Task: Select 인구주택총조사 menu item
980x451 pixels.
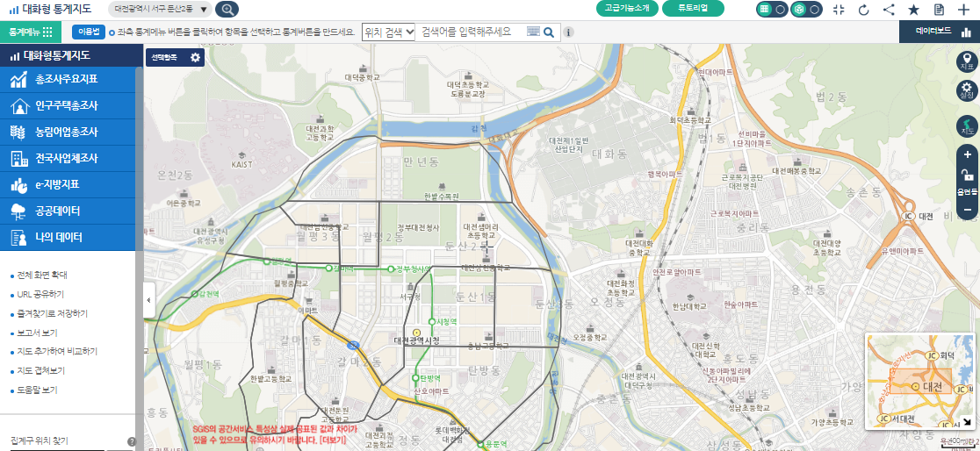Action: (67, 106)
